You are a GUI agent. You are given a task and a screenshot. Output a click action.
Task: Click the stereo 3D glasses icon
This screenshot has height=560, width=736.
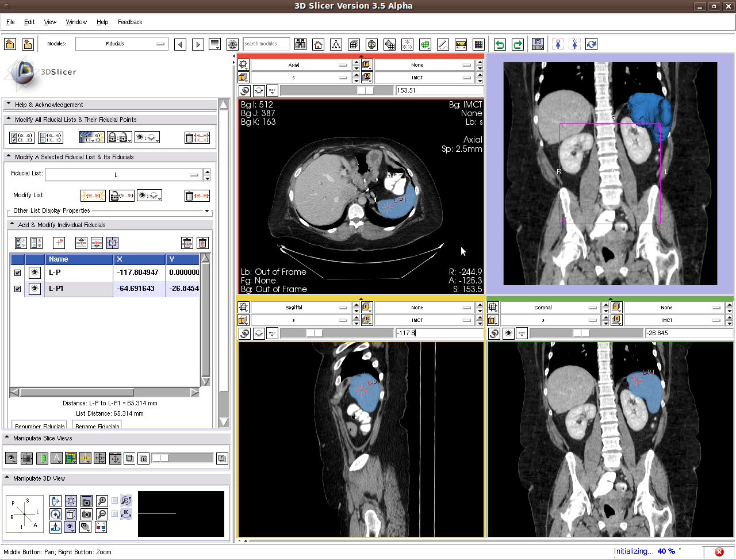(101, 526)
